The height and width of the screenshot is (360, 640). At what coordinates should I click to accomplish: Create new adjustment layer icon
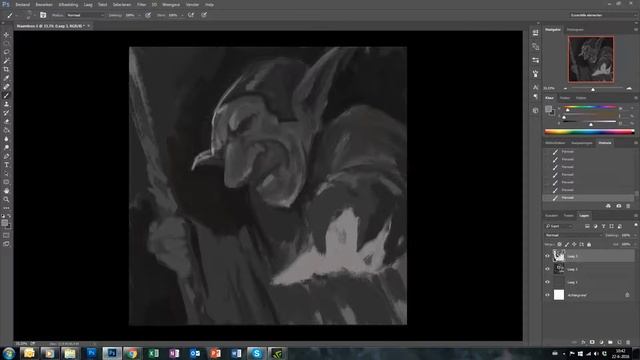(x=601, y=342)
